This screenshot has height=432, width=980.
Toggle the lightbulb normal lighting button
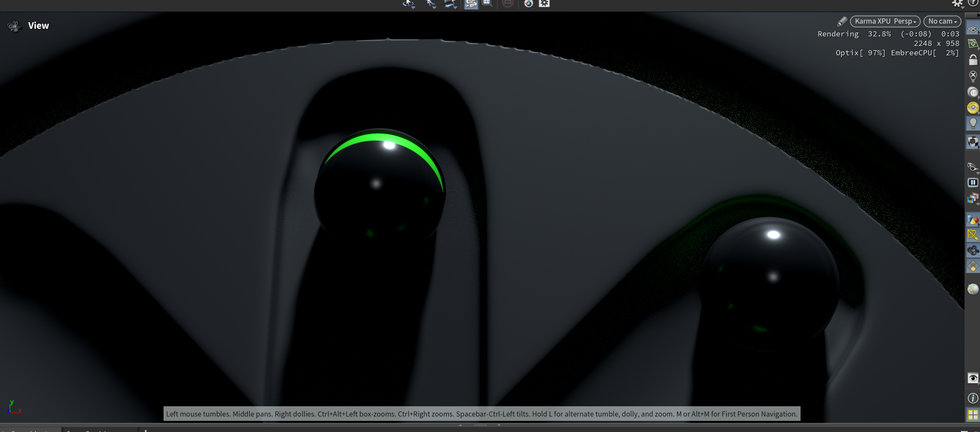coord(973,124)
